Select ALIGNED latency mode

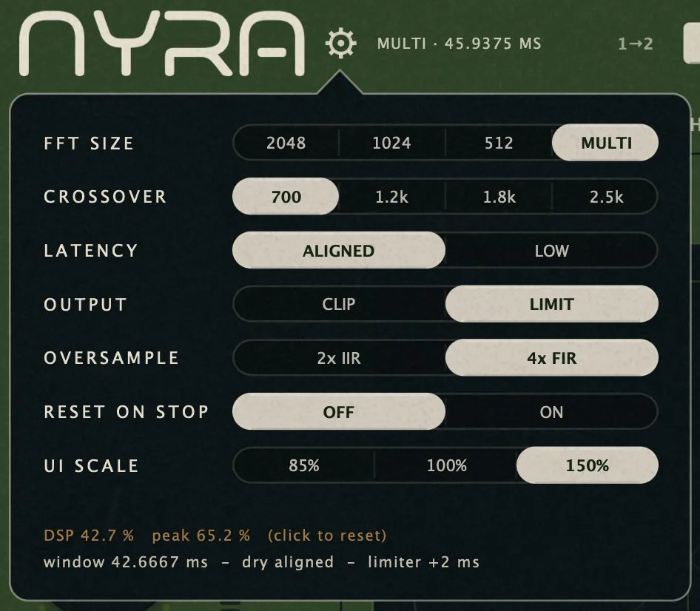coord(339,250)
